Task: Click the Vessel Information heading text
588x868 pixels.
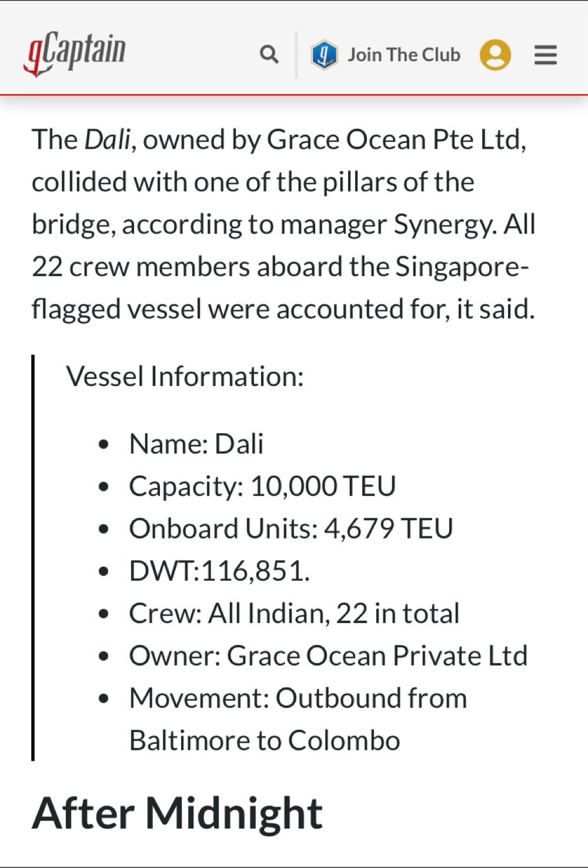Action: (x=185, y=376)
